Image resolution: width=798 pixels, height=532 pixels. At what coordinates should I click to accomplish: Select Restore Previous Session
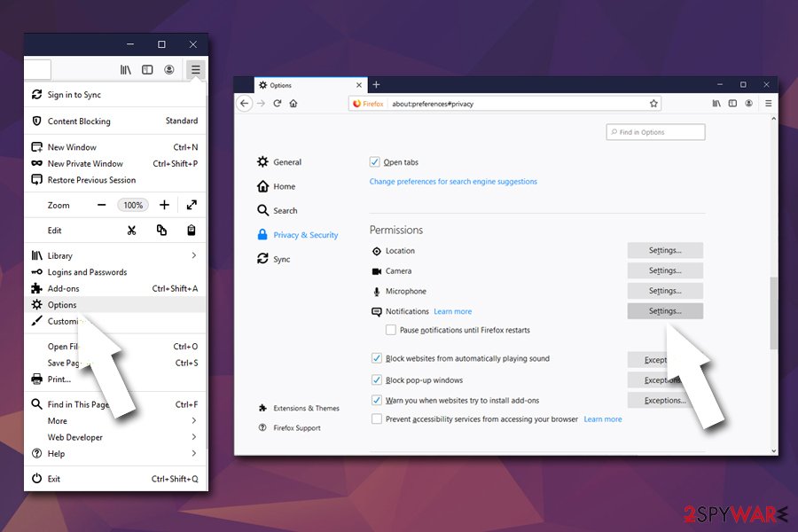tap(116, 180)
